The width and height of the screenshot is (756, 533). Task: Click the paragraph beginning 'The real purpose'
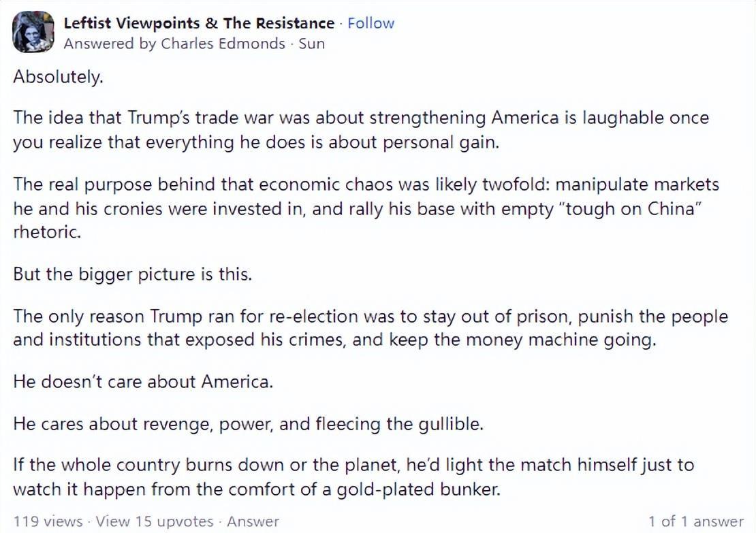click(x=366, y=208)
